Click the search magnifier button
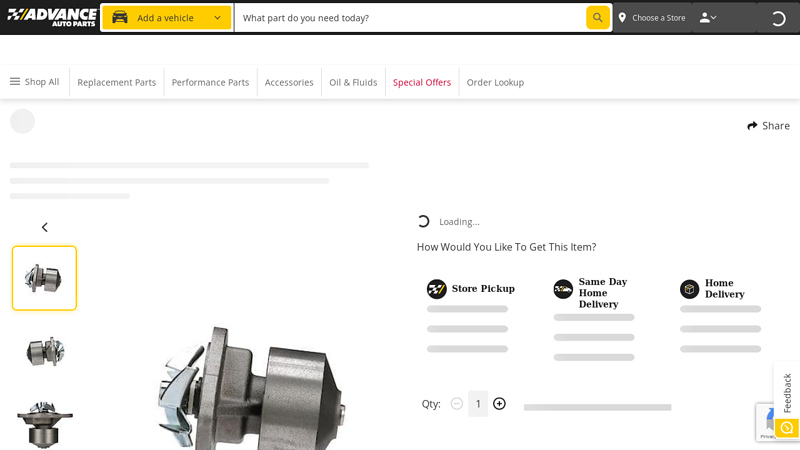The width and height of the screenshot is (800, 450). [x=597, y=17]
